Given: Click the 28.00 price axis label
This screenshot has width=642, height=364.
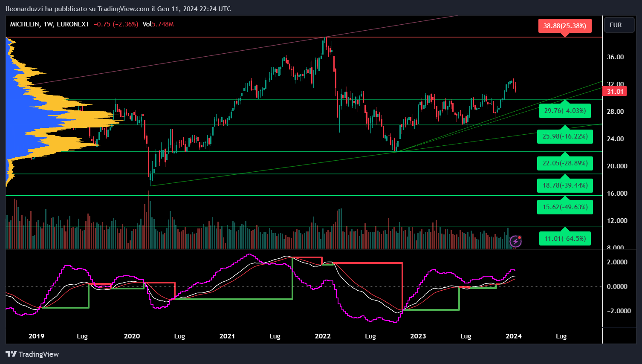Looking at the screenshot, I should [x=615, y=112].
